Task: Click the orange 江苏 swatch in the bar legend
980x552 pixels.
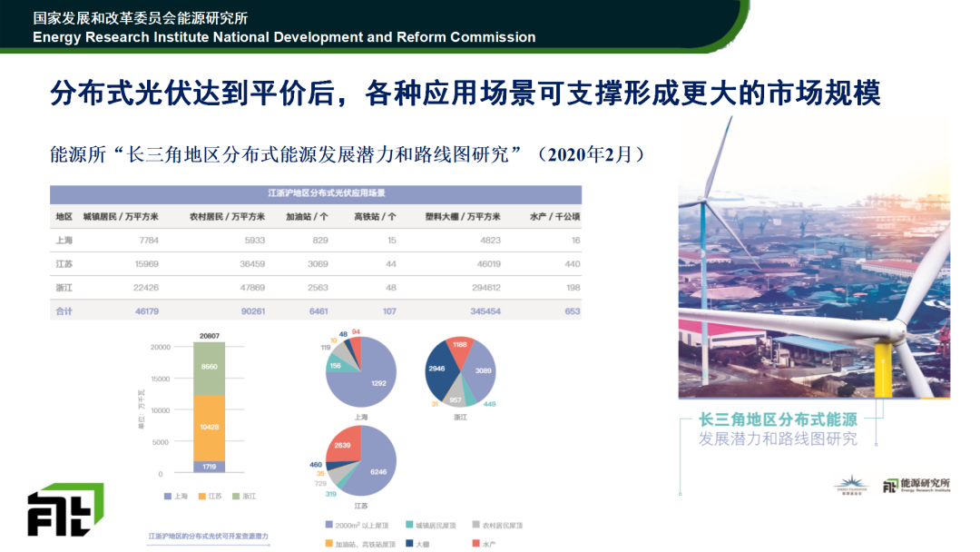Action: coord(201,497)
